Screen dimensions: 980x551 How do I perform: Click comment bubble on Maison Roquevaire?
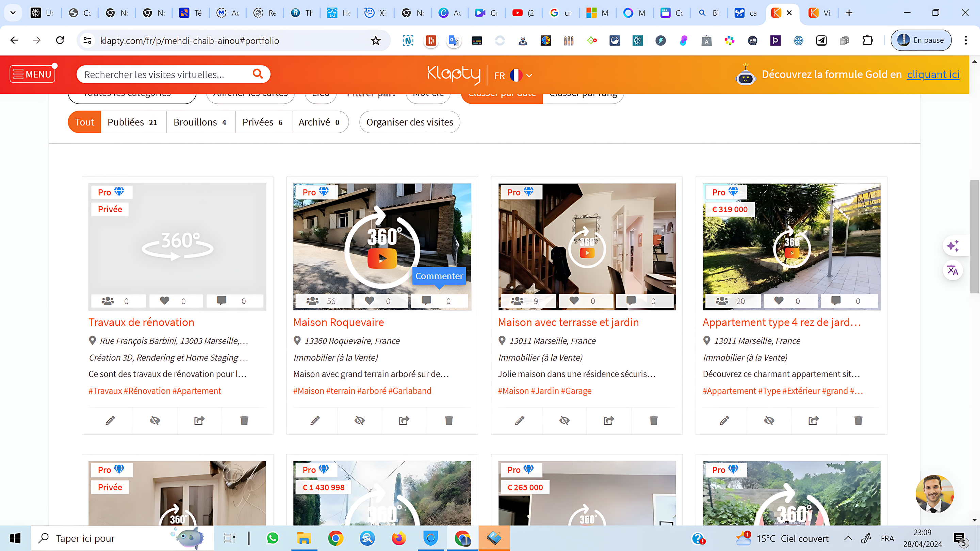[x=426, y=300]
